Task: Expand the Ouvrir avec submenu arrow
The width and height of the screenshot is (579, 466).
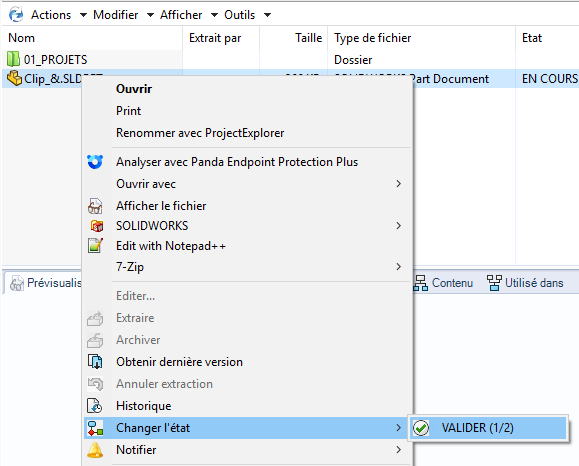Action: [398, 184]
